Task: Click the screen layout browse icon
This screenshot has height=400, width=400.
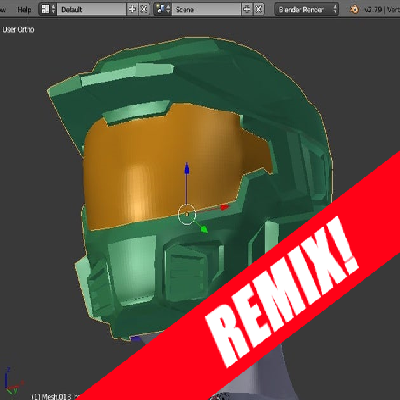Action: coord(45,9)
